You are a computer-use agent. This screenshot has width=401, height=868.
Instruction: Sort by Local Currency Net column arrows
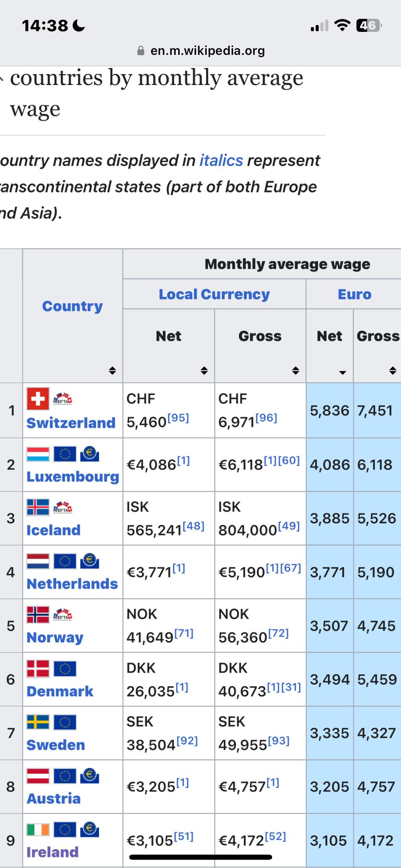[x=204, y=371]
